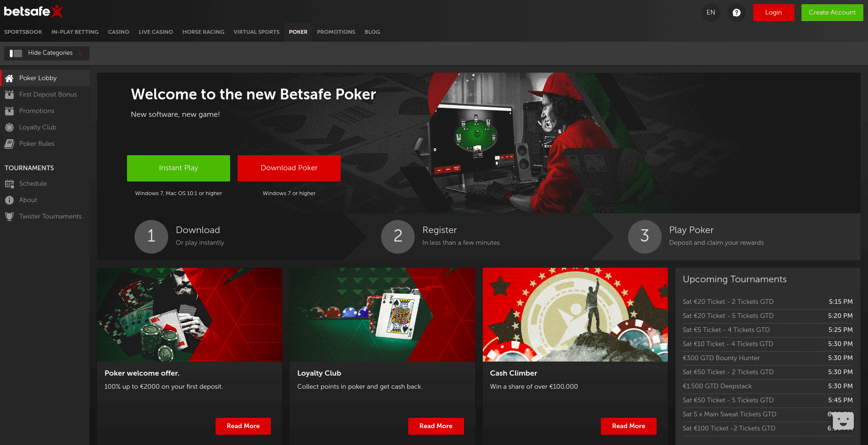Click the Poker Lobby home icon
This screenshot has height=445, width=868.
coord(9,78)
